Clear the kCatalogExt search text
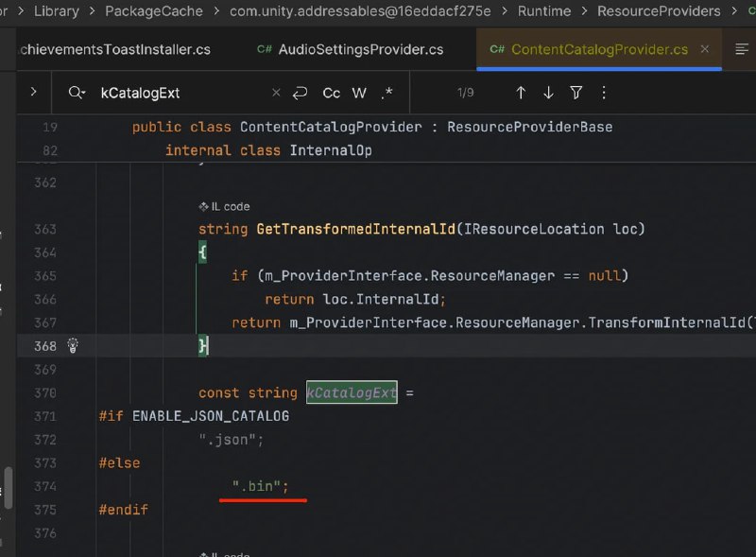 [x=276, y=92]
